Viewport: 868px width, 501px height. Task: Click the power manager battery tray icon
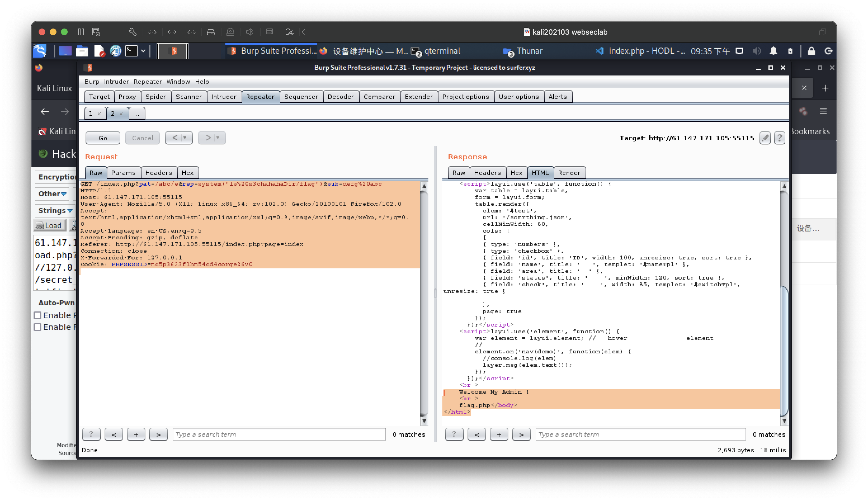click(x=790, y=51)
